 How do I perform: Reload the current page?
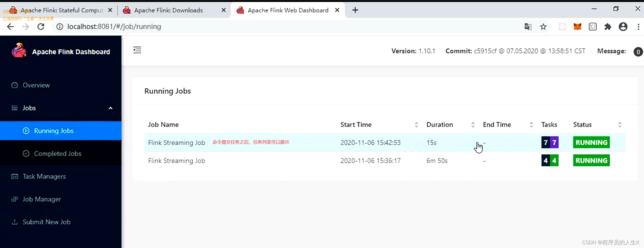[x=41, y=27]
